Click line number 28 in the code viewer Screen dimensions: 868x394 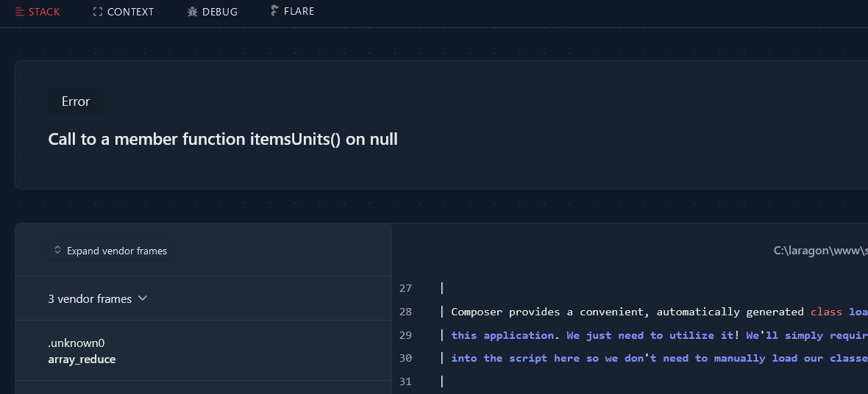click(405, 312)
